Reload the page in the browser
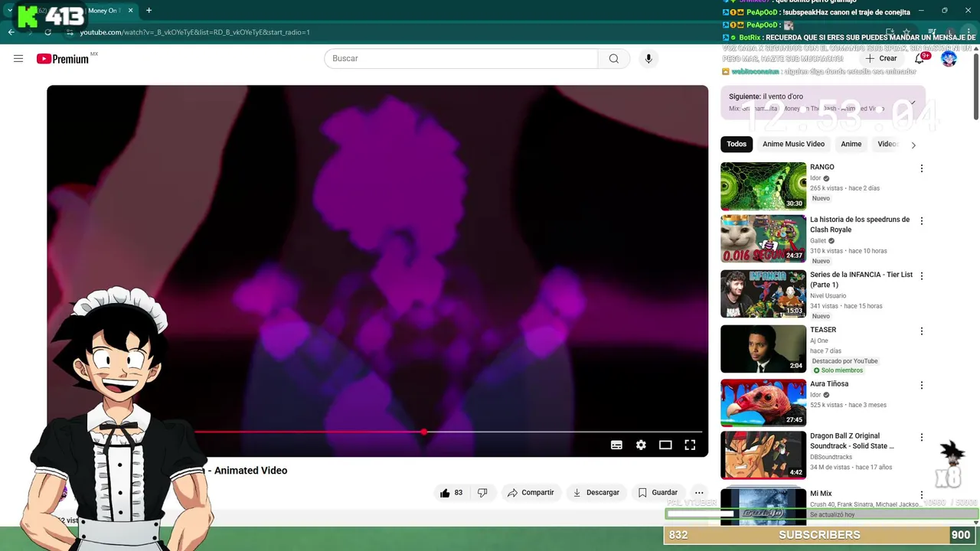Viewport: 980px width, 551px height. (x=48, y=32)
